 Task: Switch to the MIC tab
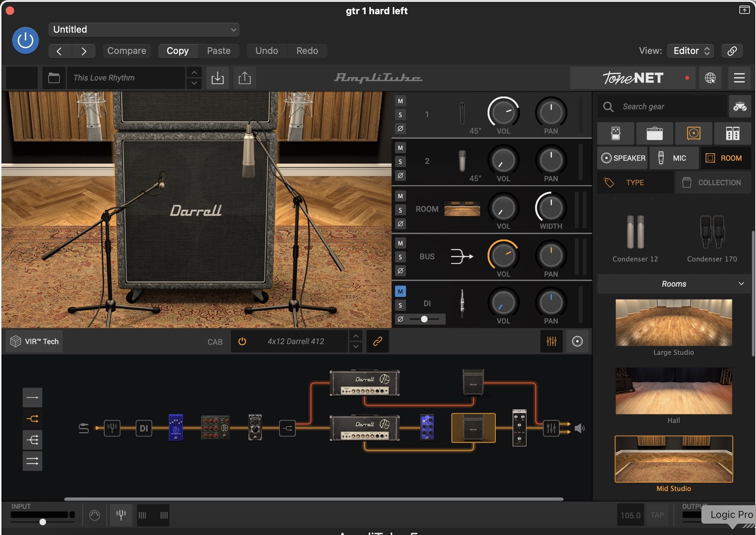point(674,158)
